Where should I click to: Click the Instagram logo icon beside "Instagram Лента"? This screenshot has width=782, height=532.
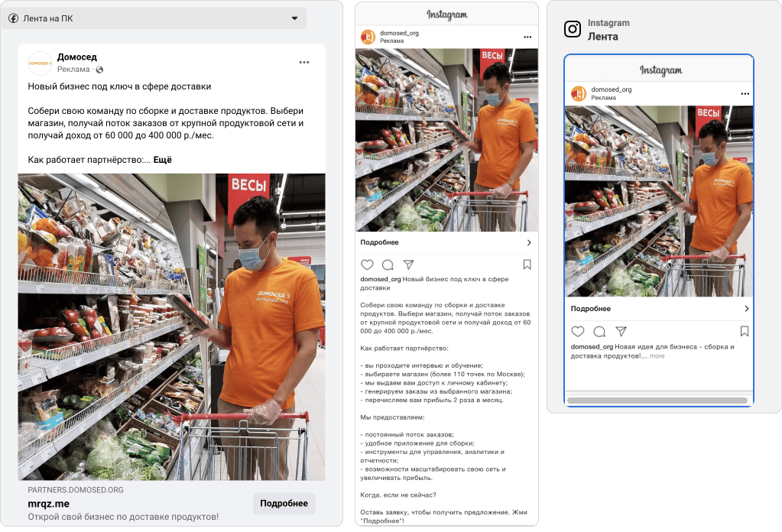point(573,29)
